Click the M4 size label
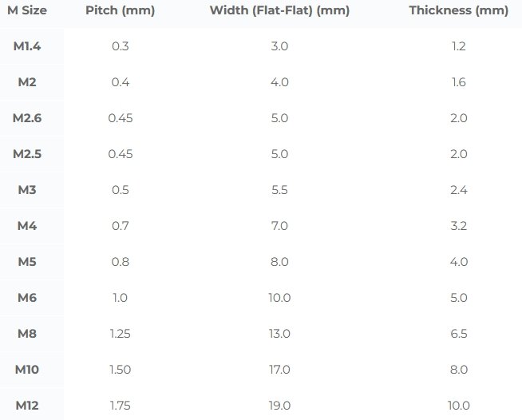The image size is (522, 420). click(27, 226)
